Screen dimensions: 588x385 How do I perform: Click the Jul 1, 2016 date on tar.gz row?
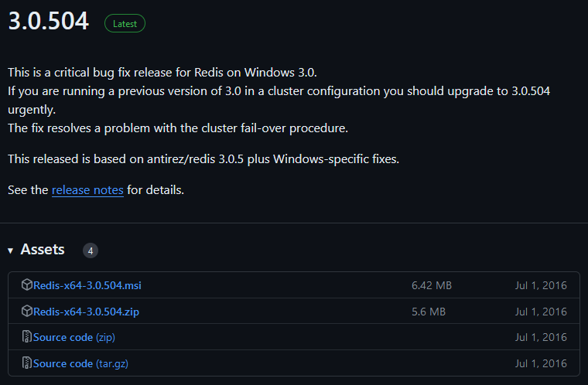541,363
